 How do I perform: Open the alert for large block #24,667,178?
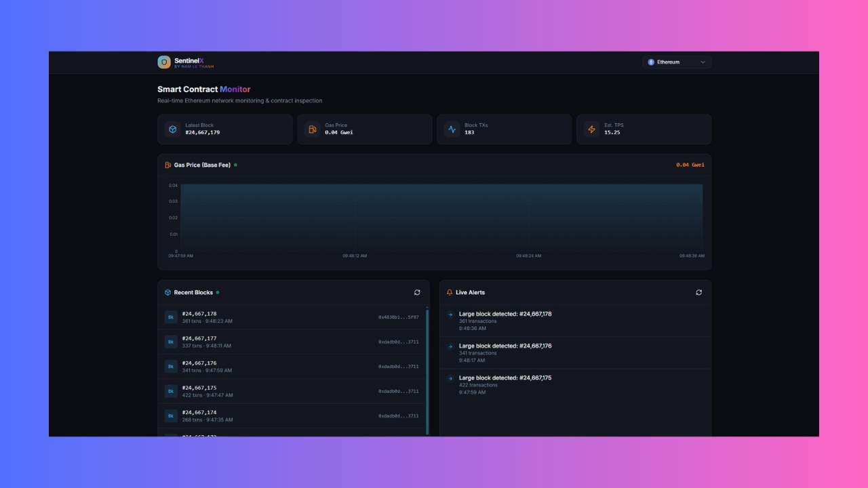(505, 314)
